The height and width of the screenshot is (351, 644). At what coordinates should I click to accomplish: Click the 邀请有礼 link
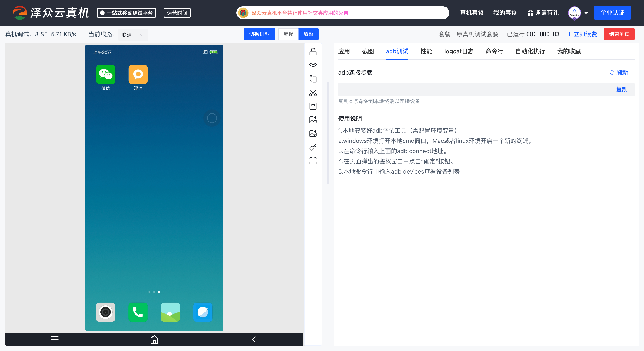543,13
